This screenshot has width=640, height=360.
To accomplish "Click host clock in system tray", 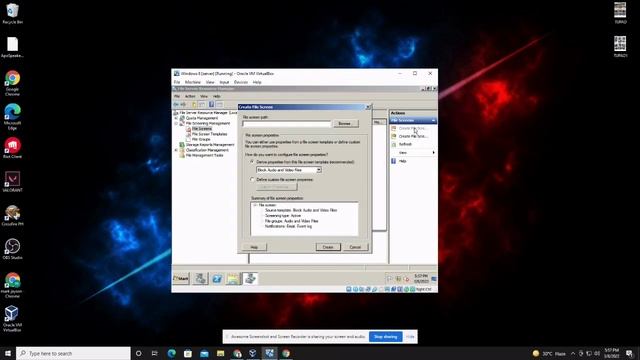I will coord(611,353).
